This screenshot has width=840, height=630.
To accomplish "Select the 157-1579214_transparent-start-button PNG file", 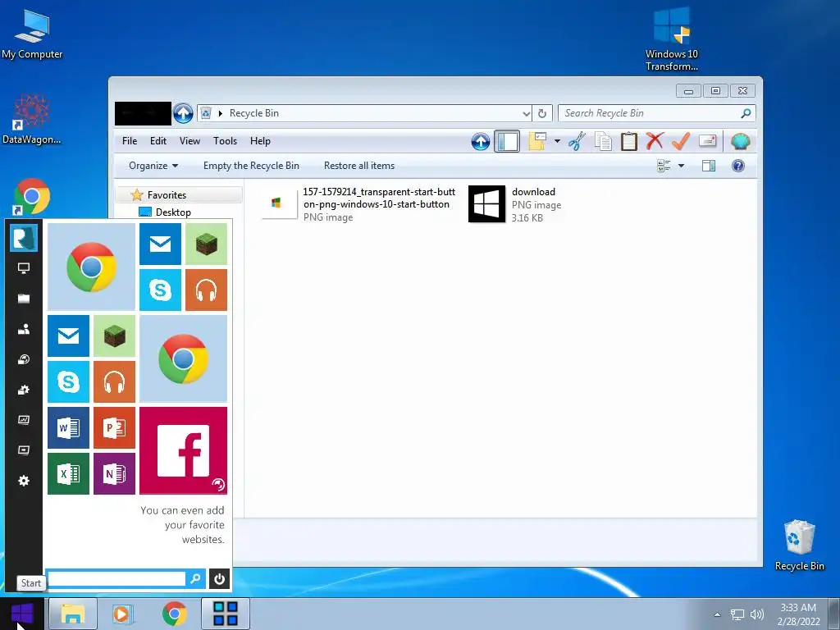I will (x=359, y=204).
